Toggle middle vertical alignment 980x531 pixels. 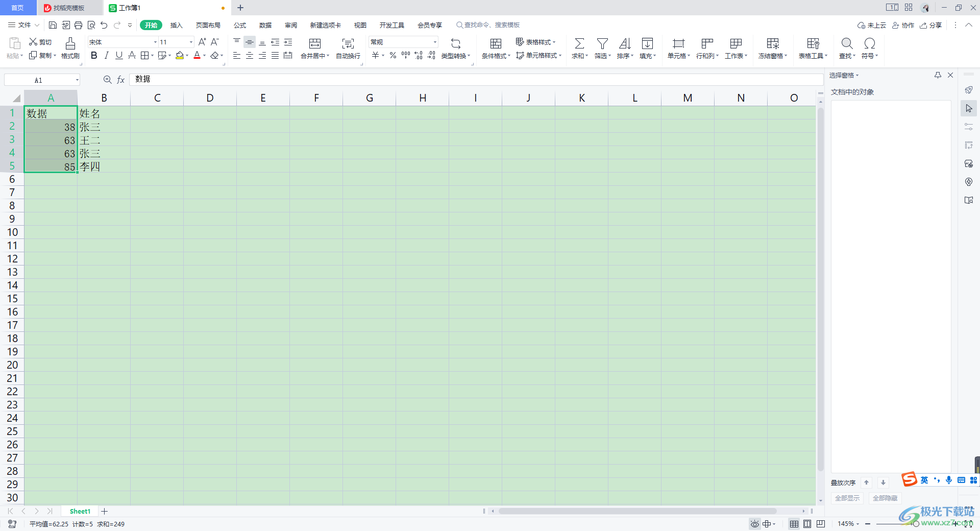250,42
